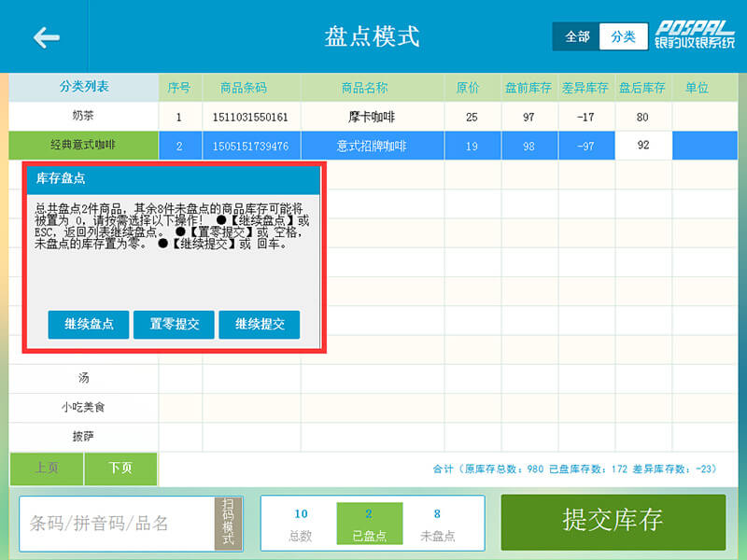Toggle the 扫码模式 scan mode button
Image resolution: width=747 pixels, height=560 pixels.
(228, 524)
